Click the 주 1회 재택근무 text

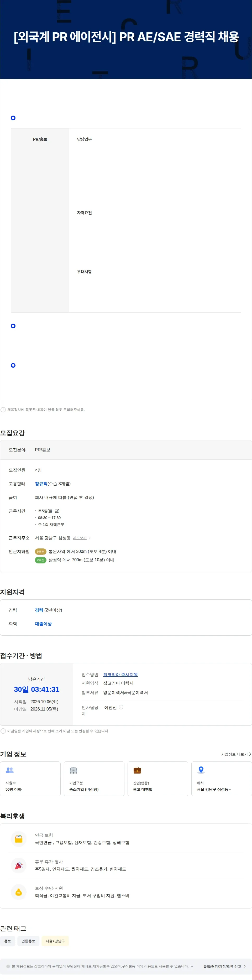[x=51, y=525]
